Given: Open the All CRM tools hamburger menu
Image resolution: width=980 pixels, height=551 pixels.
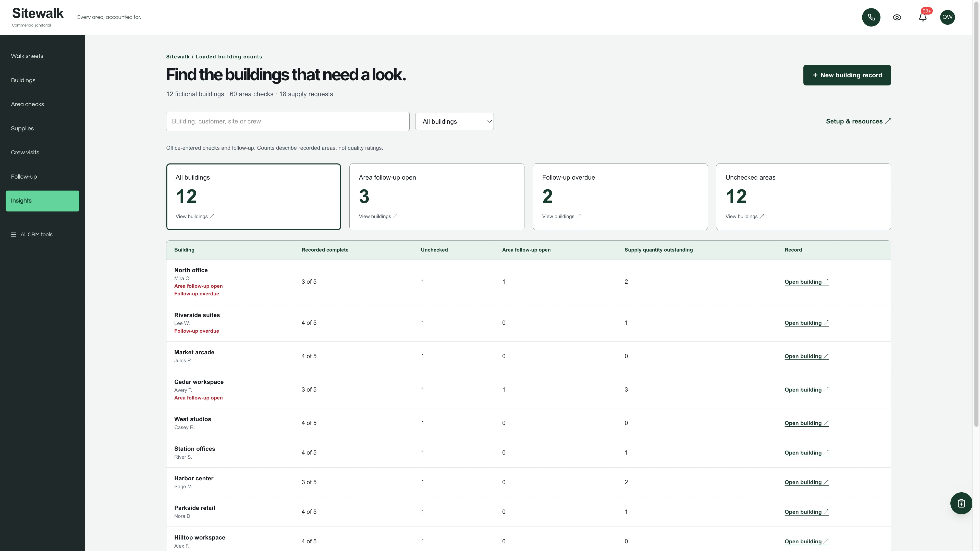Looking at the screenshot, I should [32, 234].
